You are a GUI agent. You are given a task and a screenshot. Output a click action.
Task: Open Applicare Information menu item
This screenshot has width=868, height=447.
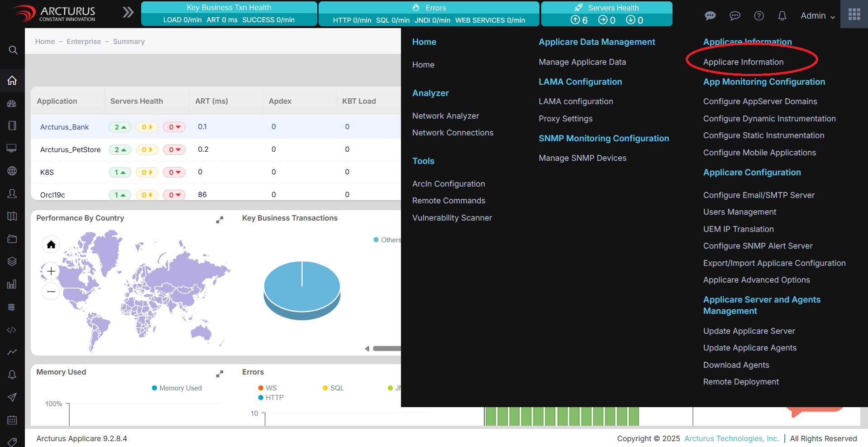coord(743,62)
